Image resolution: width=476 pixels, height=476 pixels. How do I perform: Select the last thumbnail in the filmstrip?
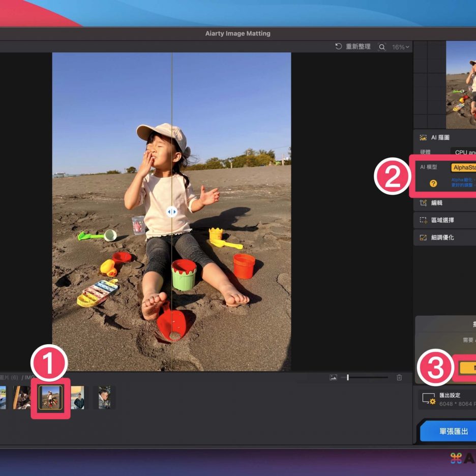coord(104,397)
